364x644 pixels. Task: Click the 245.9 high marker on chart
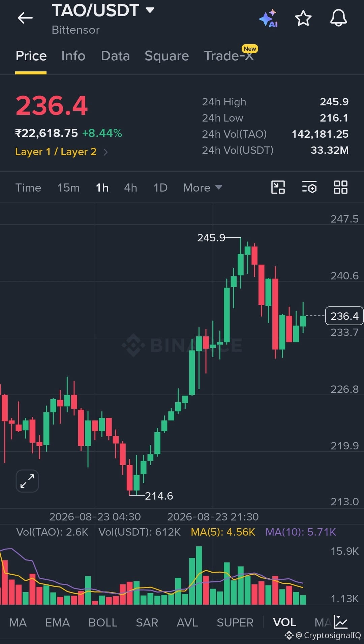[x=211, y=238]
